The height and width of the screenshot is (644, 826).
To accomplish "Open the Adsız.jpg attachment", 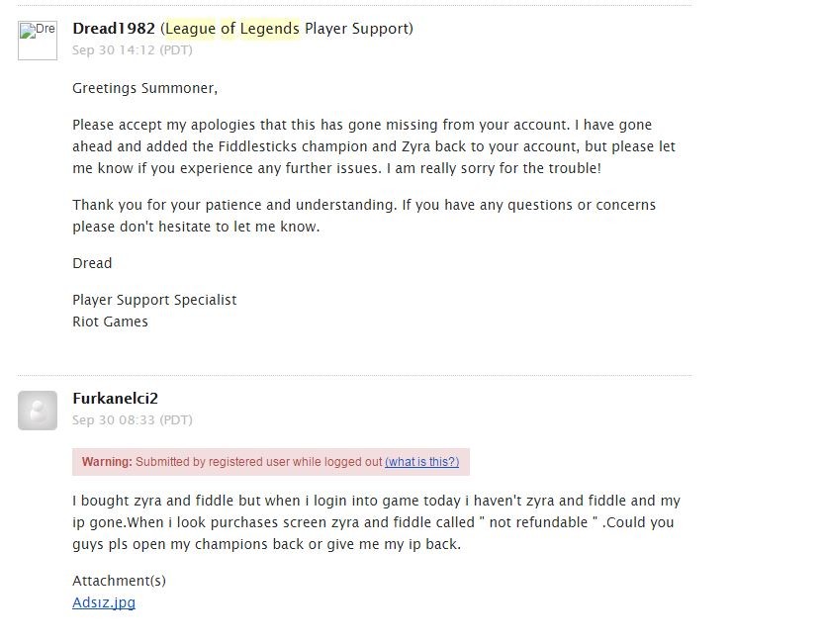I will [104, 602].
